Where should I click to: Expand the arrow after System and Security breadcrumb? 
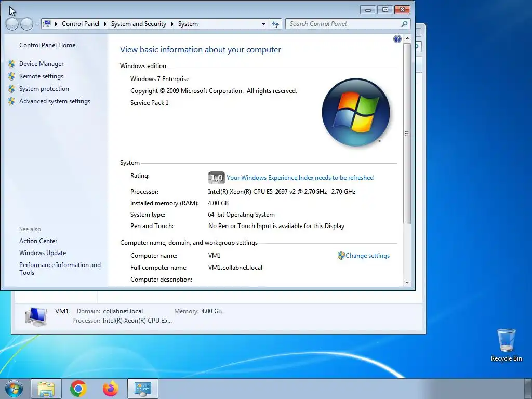pyautogui.click(x=172, y=24)
